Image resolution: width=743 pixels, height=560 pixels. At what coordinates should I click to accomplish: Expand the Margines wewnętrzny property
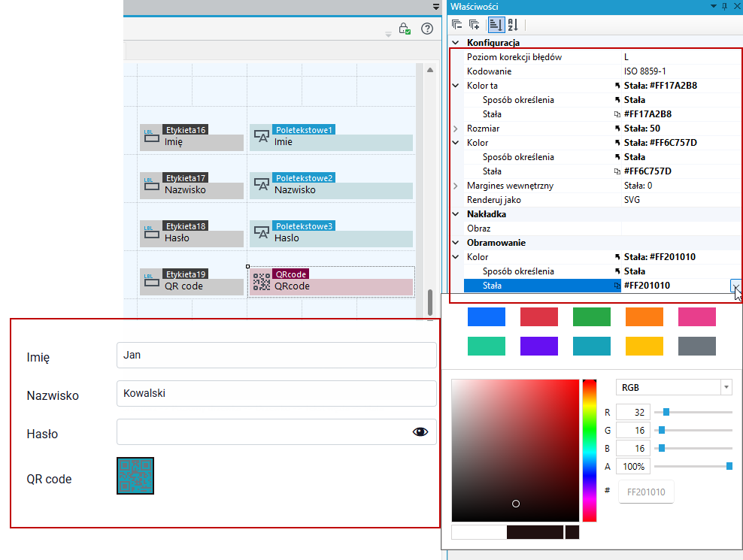456,186
